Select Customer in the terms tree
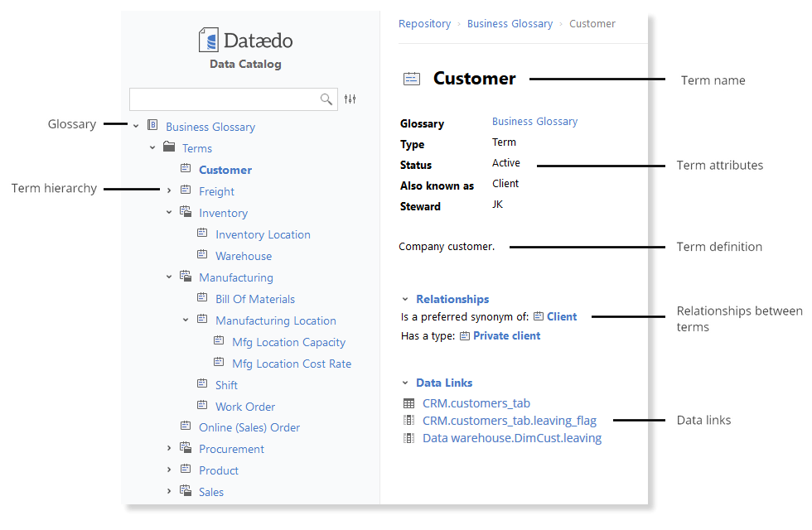Viewport: 812px width, 530px height. coord(225,170)
